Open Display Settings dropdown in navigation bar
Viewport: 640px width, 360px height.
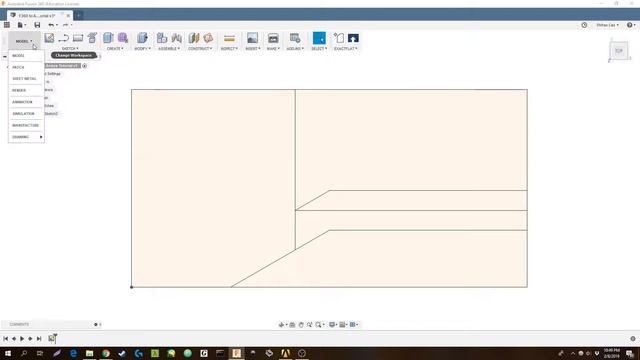click(x=333, y=324)
